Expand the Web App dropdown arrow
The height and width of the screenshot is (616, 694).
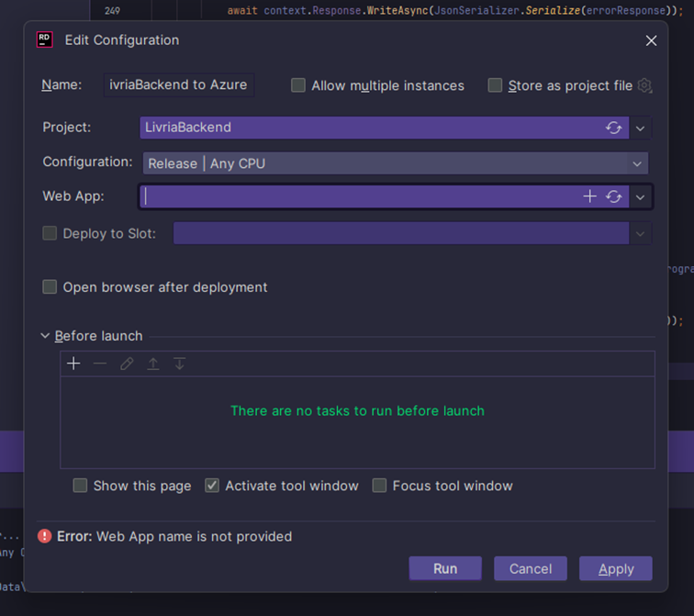(x=640, y=197)
